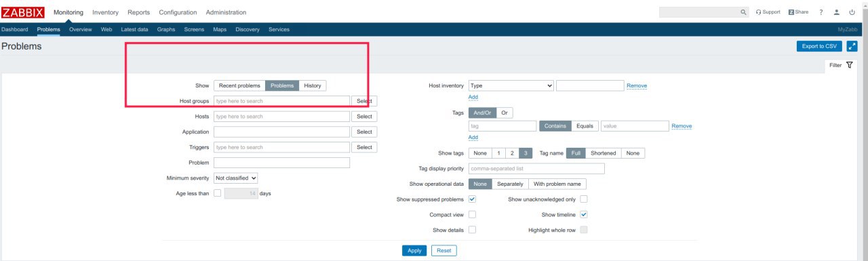Go to Overview submenu
This screenshot has height=261, width=868.
click(81, 29)
